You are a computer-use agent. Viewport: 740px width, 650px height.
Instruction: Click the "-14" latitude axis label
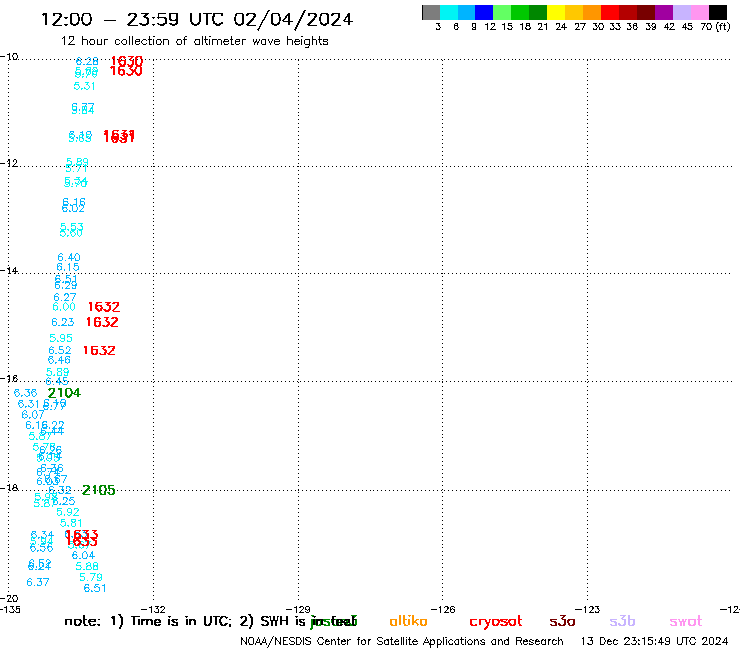[x=9, y=270]
